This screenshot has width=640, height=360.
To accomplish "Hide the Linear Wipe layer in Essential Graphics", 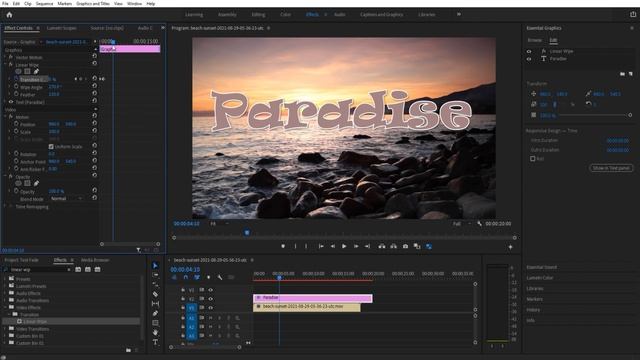I will tap(529, 51).
